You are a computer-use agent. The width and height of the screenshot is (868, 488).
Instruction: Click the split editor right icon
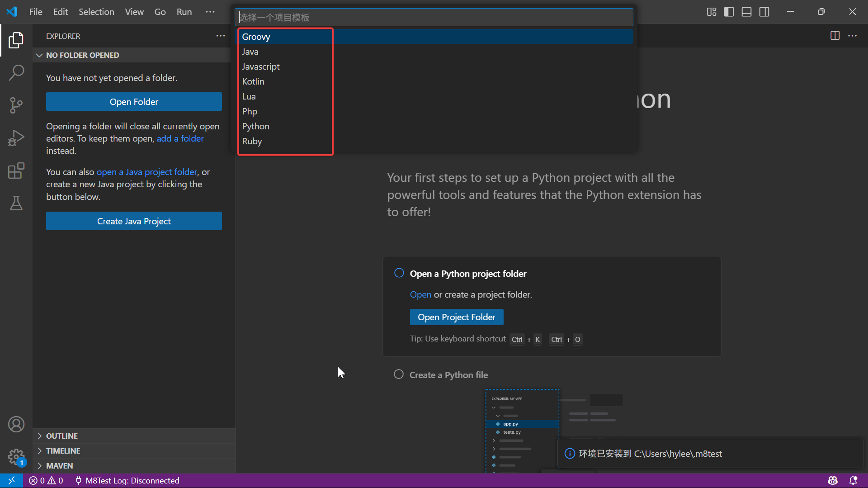(x=835, y=36)
